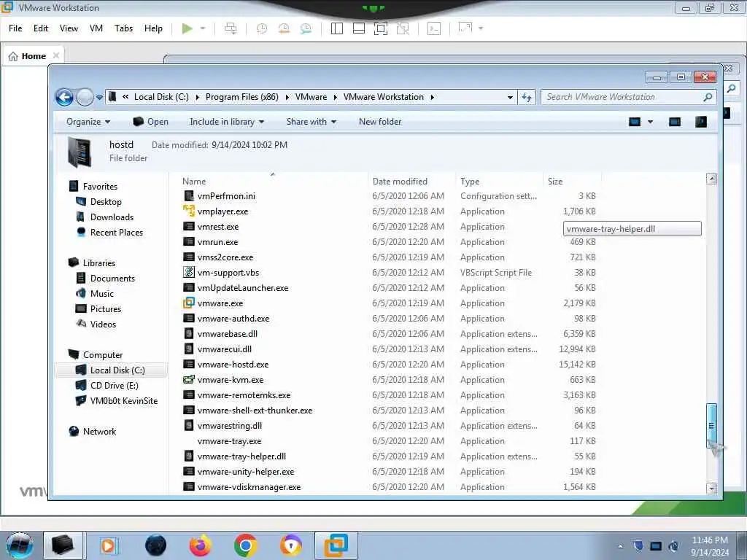Click the Explorer Back arrow button
Viewport: 747px width, 560px height.
coord(64,97)
